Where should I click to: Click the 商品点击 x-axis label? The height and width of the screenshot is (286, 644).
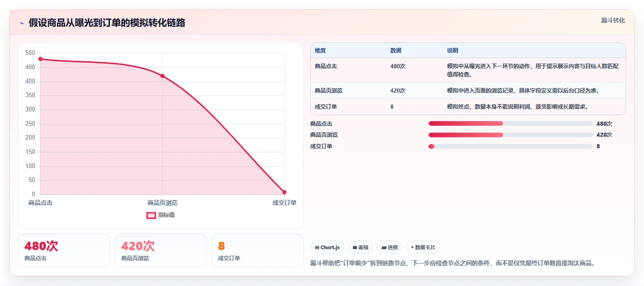[x=41, y=203]
